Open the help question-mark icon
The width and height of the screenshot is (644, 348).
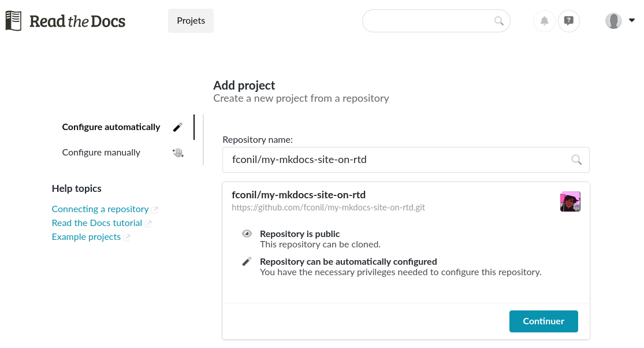coord(569,21)
